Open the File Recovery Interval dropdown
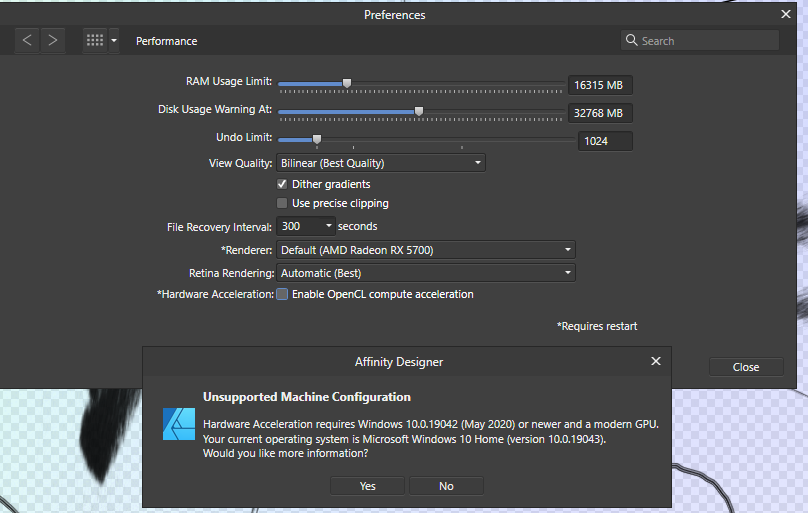Image resolution: width=808 pixels, height=513 pixels. coord(306,226)
